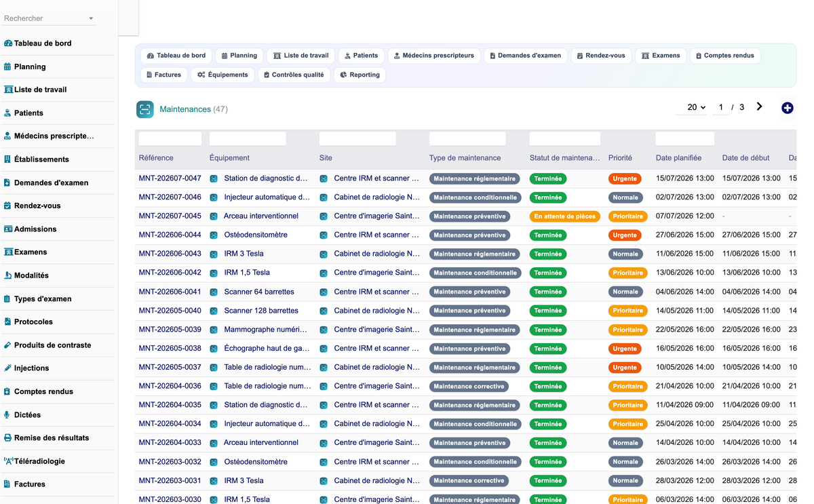The height and width of the screenshot is (504, 814).
Task: Click the Dictées microphone icon
Action: click(7, 414)
